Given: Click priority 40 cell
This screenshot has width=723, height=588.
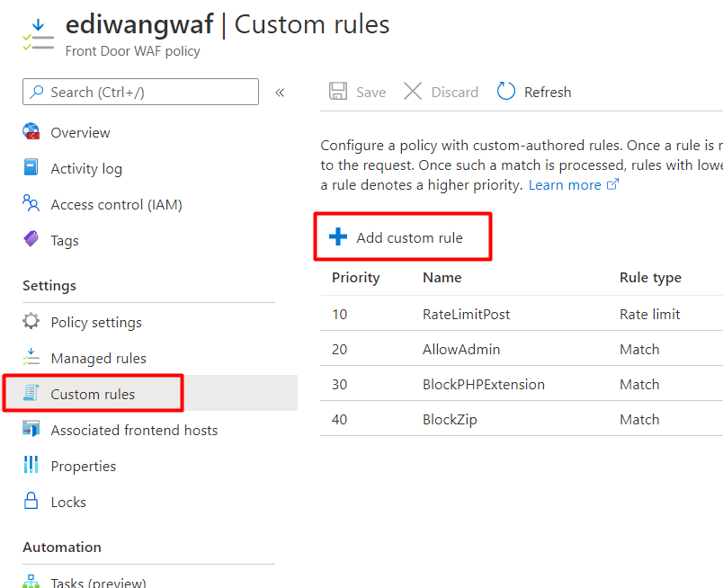Looking at the screenshot, I should 339,419.
